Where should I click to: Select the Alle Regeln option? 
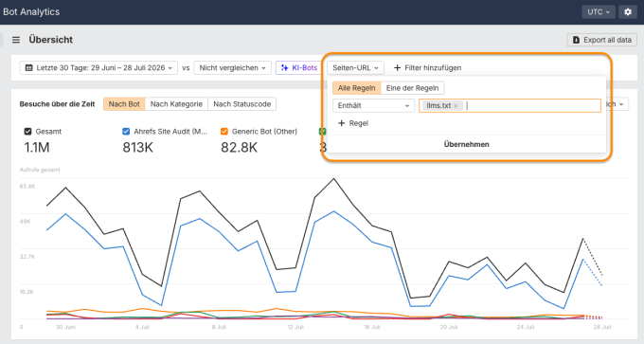pos(356,88)
